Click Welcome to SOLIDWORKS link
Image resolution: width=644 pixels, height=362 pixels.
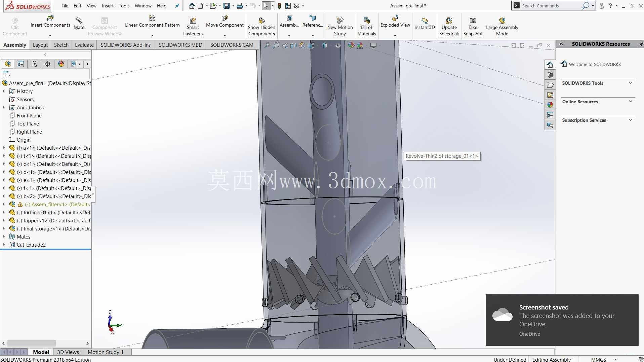point(595,64)
